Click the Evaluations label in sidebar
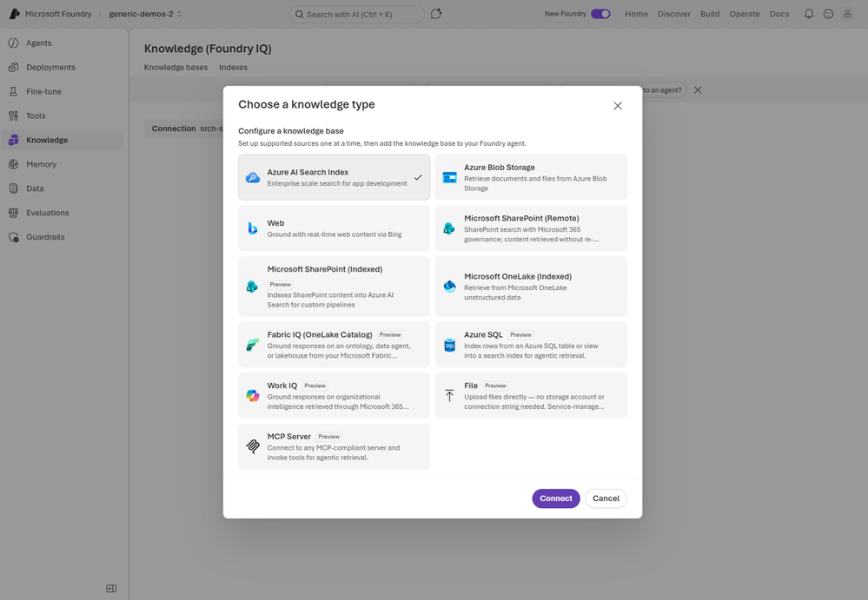Screen dimensions: 868x600 click(48, 213)
